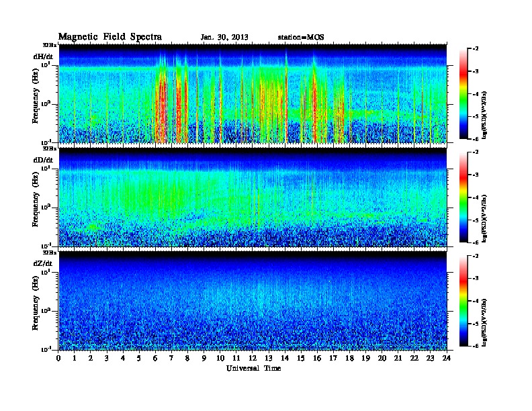Click the "-3" value on dZ/dt color scale
The width and height of the screenshot is (532, 411).
(x=476, y=279)
